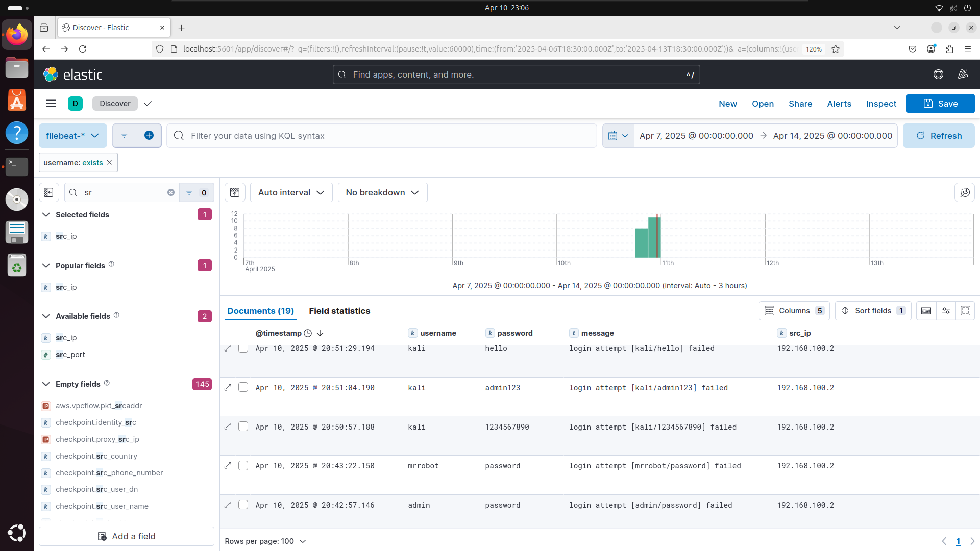Viewport: 980px width, 551px height.
Task: Open Rows per page dropdown
Action: [x=265, y=541]
